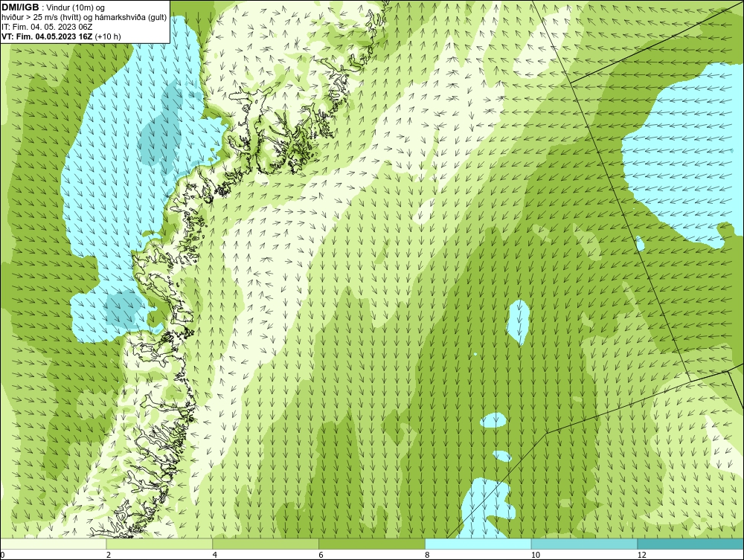The height and width of the screenshot is (560, 744).
Task: Click the 4–6 m/s legend color band
Action: 266,544
